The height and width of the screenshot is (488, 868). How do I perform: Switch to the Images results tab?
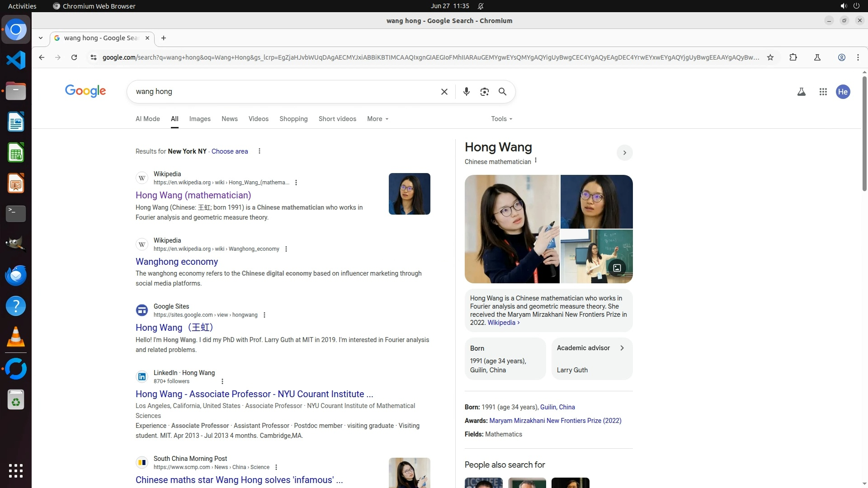(x=200, y=119)
